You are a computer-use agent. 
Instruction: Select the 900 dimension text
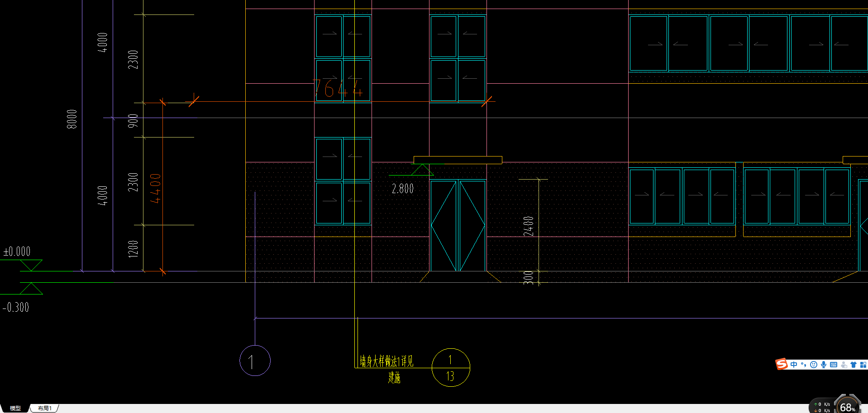click(133, 120)
